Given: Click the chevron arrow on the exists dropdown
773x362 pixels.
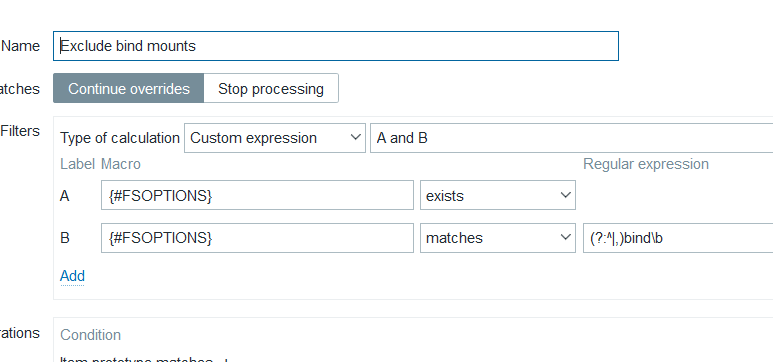Looking at the screenshot, I should tap(565, 195).
